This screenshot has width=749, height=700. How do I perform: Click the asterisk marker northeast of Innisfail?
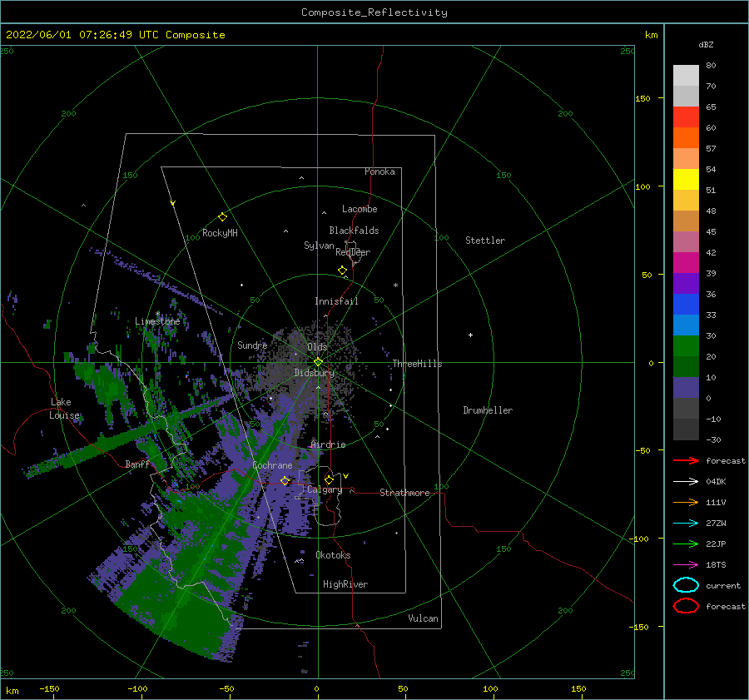tap(395, 285)
